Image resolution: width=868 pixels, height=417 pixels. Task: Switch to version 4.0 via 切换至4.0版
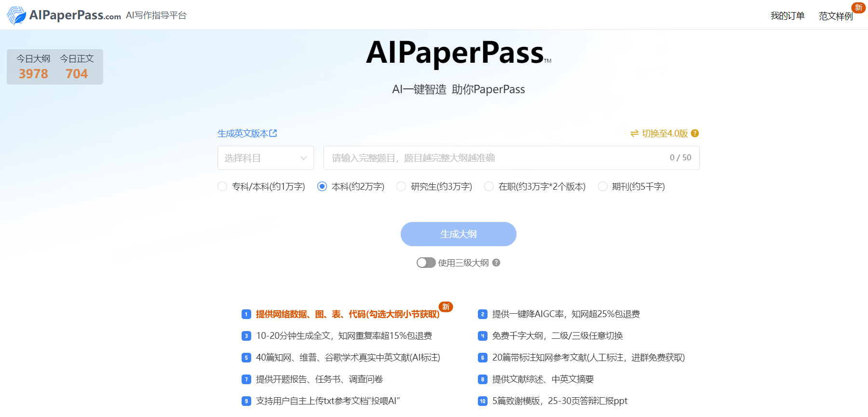[x=665, y=133]
